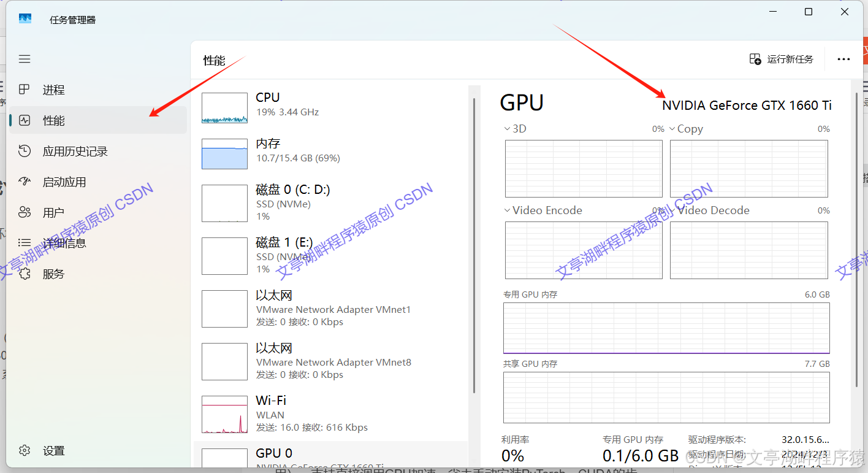The width and height of the screenshot is (868, 473).
Task: Expand the Video Decode engine dropdown
Action: point(672,210)
